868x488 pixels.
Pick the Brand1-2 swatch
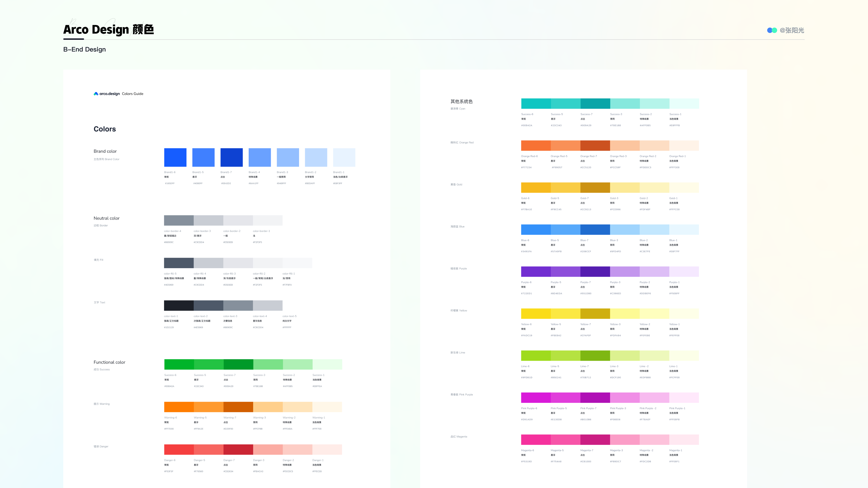pyautogui.click(x=316, y=157)
